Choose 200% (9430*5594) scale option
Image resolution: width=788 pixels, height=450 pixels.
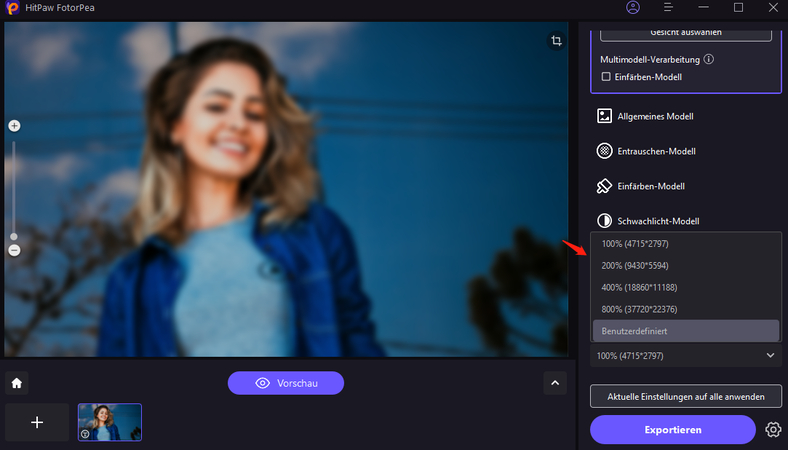click(686, 265)
